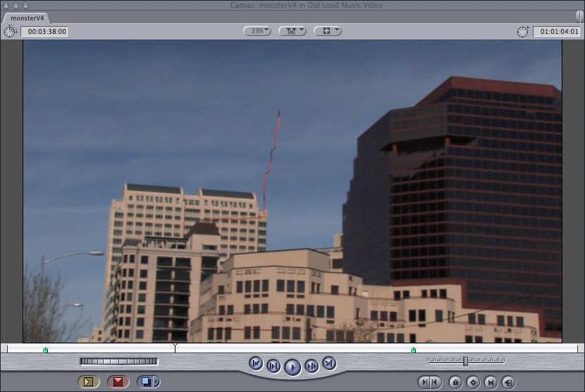Add a motion keyframe with diamond button
The width and height of the screenshot is (585, 392).
(473, 382)
